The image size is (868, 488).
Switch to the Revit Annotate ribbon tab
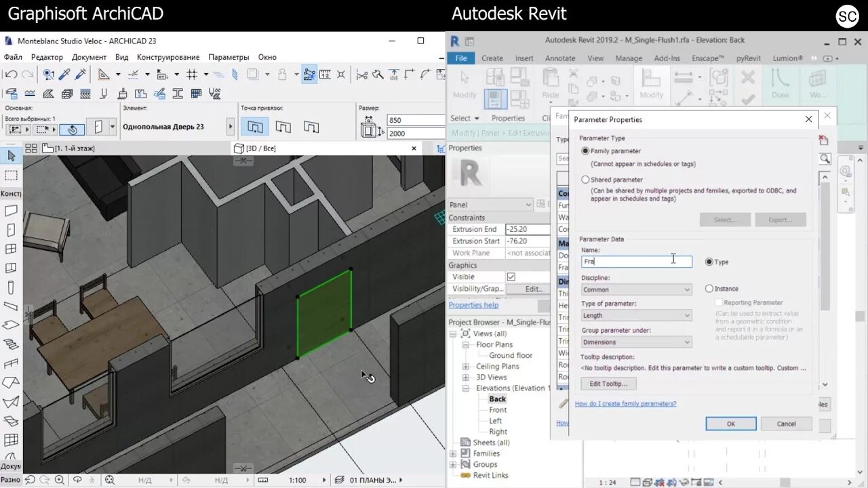click(x=560, y=58)
